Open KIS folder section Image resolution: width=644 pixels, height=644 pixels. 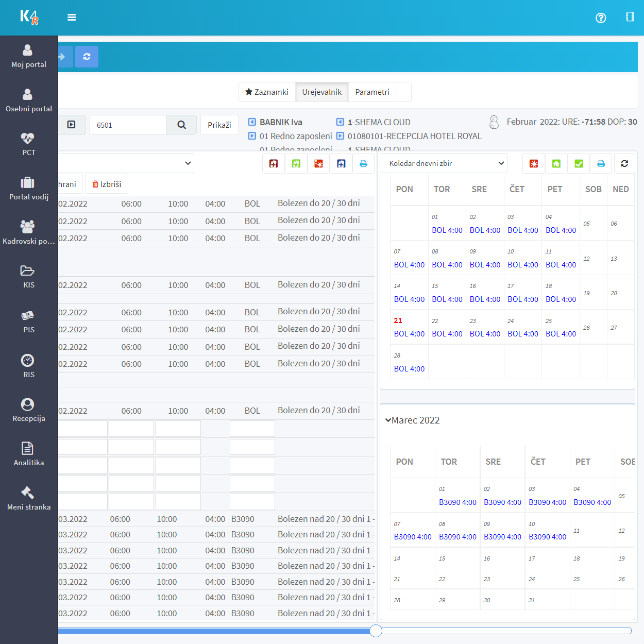click(29, 277)
